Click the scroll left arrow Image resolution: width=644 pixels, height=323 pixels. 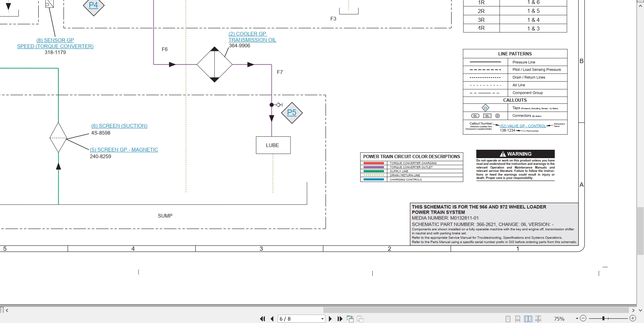[x=7, y=310]
